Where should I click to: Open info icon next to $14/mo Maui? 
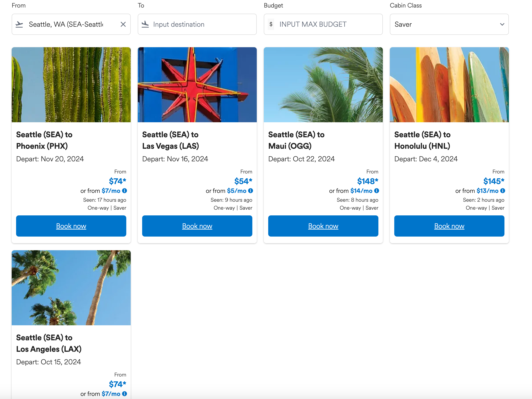(x=376, y=191)
